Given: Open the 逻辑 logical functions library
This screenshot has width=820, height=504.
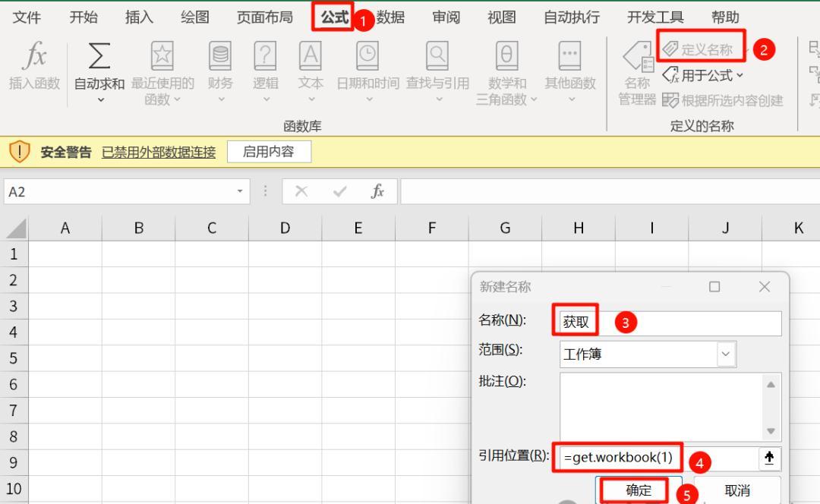Looking at the screenshot, I should coord(265,72).
